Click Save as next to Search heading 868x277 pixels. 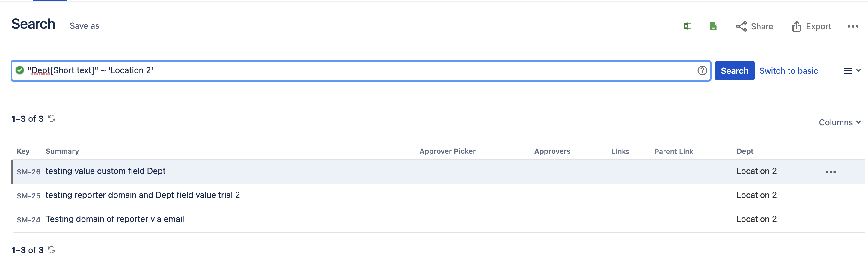(84, 26)
